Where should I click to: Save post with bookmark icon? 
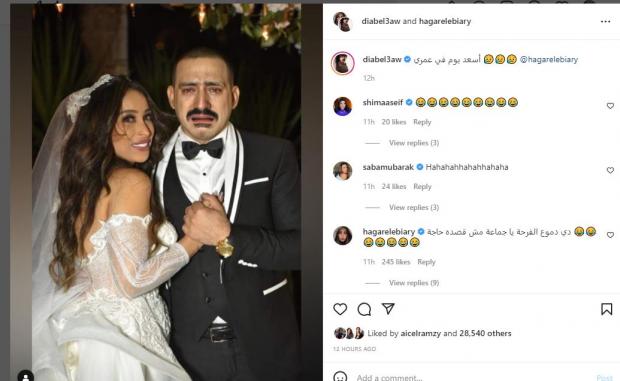607,309
